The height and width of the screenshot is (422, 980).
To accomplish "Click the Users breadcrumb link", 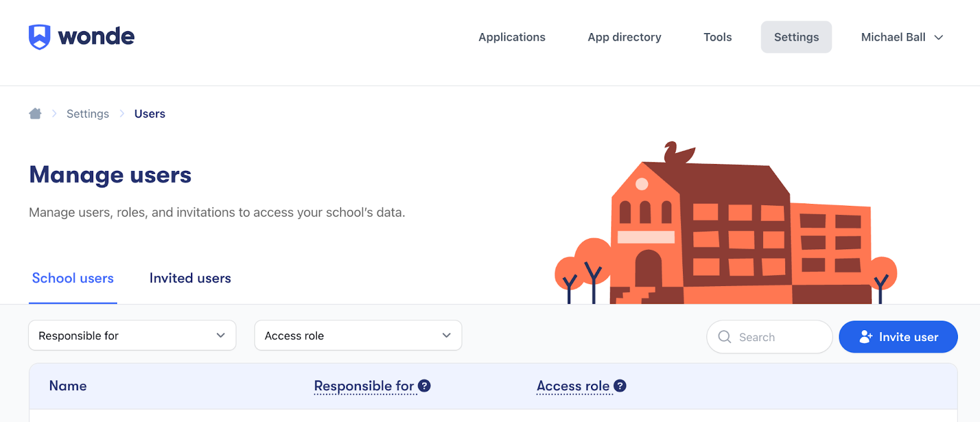I will point(149,114).
